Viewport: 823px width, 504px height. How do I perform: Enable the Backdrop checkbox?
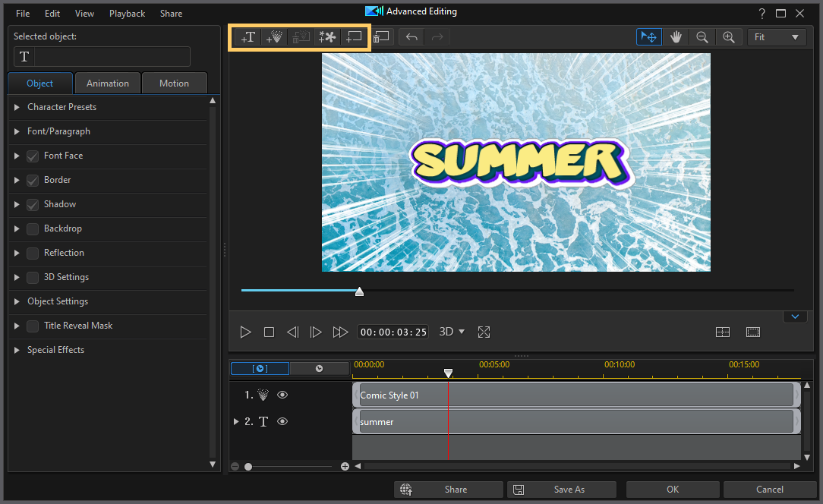click(x=32, y=229)
